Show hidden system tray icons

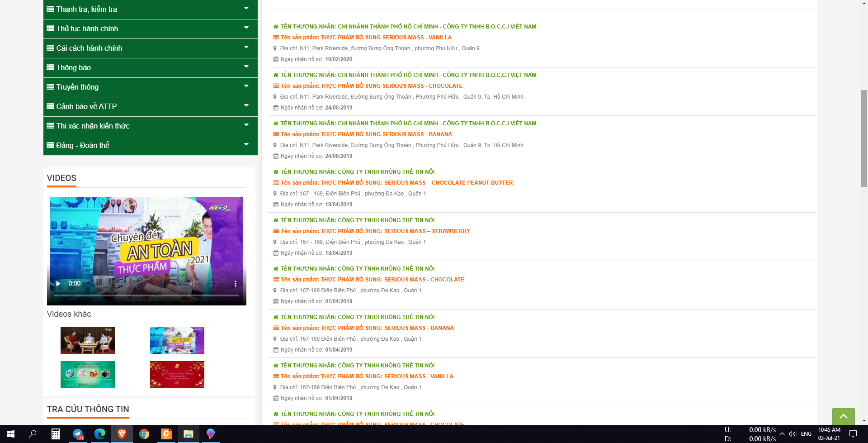[x=782, y=434]
